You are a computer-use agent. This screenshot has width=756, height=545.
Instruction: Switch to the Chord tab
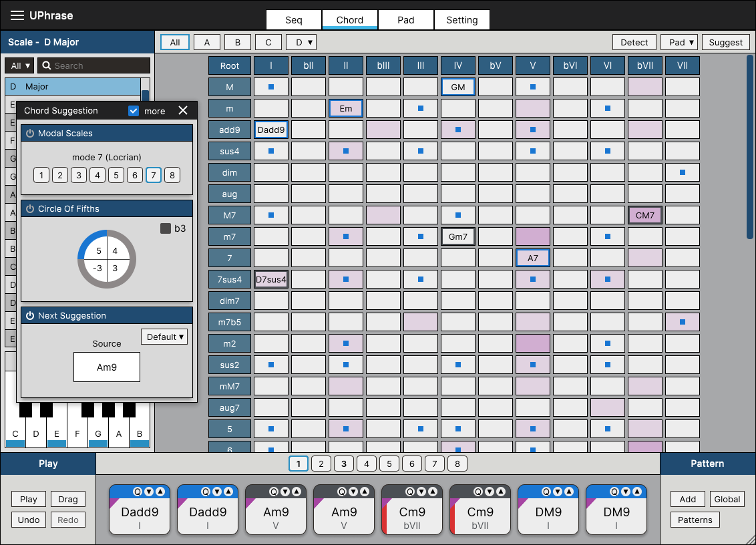click(350, 20)
